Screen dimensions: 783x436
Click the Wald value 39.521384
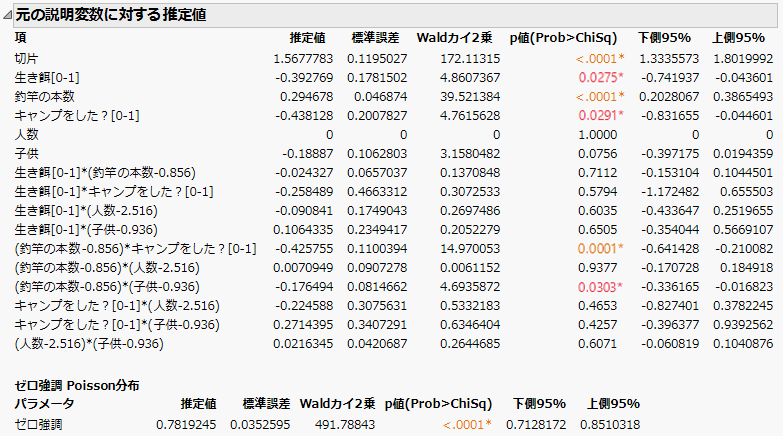tap(470, 96)
